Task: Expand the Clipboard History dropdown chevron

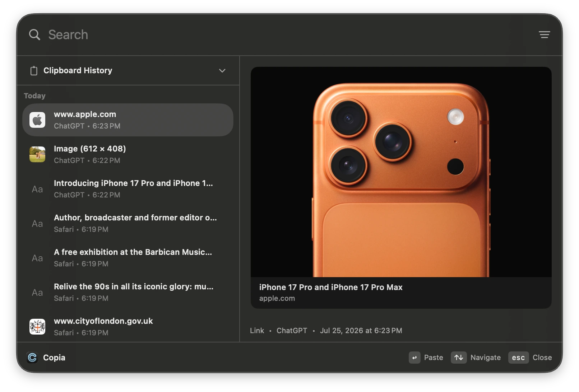Action: pyautogui.click(x=222, y=71)
